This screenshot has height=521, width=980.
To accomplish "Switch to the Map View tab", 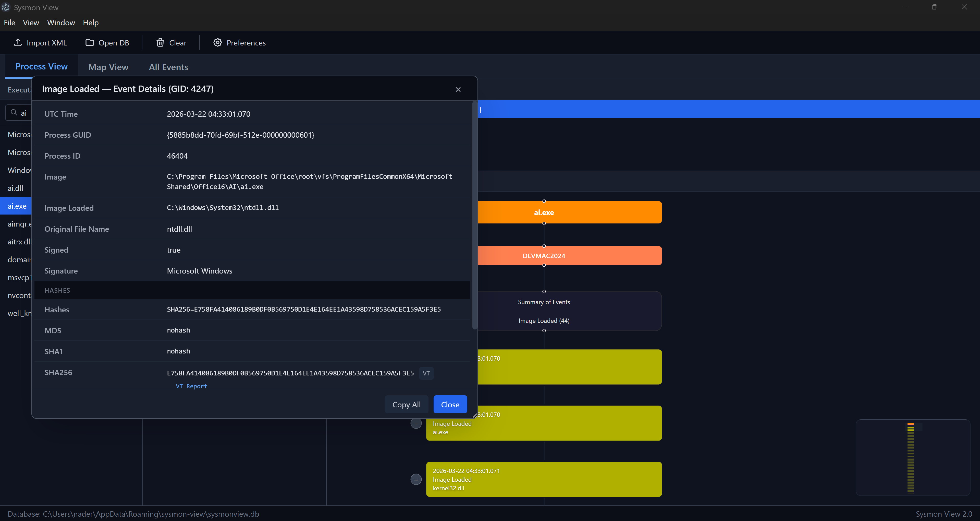I will tap(108, 67).
